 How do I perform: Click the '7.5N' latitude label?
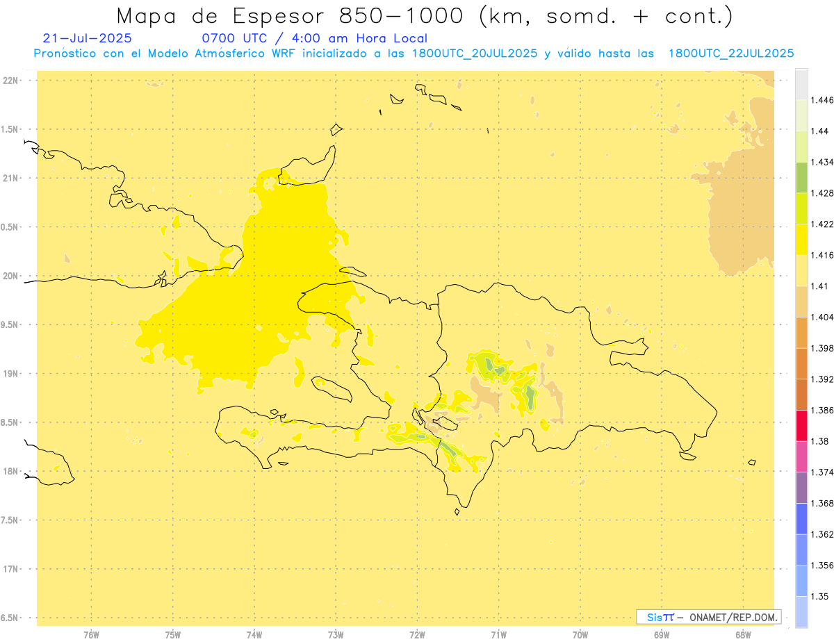(10, 520)
